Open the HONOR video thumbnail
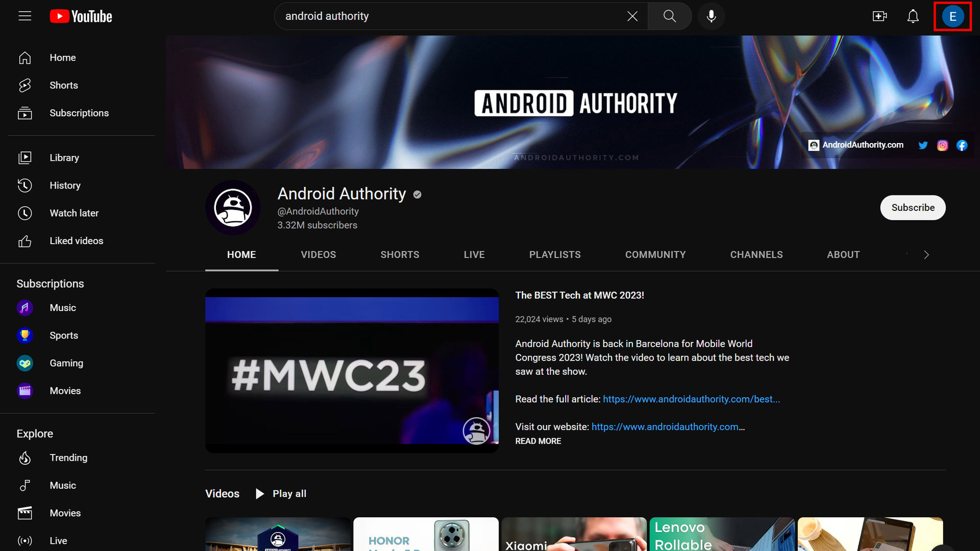This screenshot has width=980, height=551. [x=426, y=534]
